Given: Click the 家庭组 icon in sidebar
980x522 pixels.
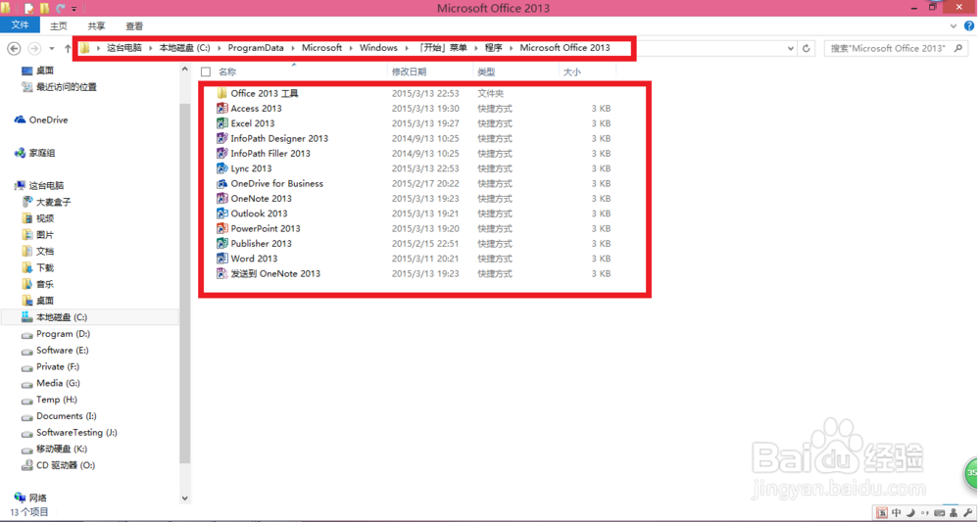Looking at the screenshot, I should tap(20, 153).
